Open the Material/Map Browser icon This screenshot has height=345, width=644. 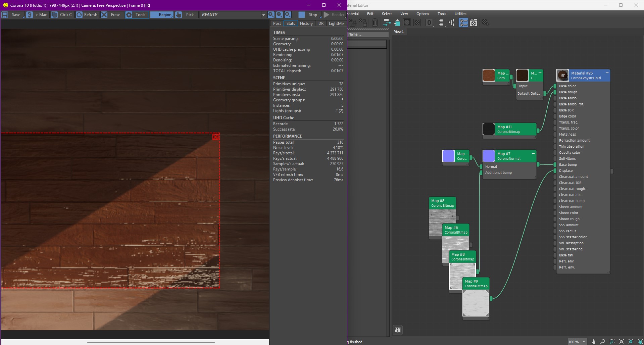pos(463,22)
